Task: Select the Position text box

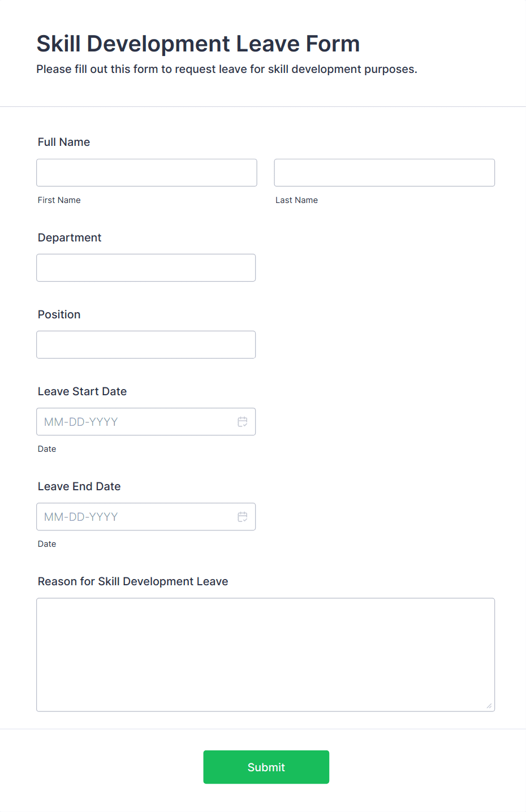Action: (x=146, y=344)
